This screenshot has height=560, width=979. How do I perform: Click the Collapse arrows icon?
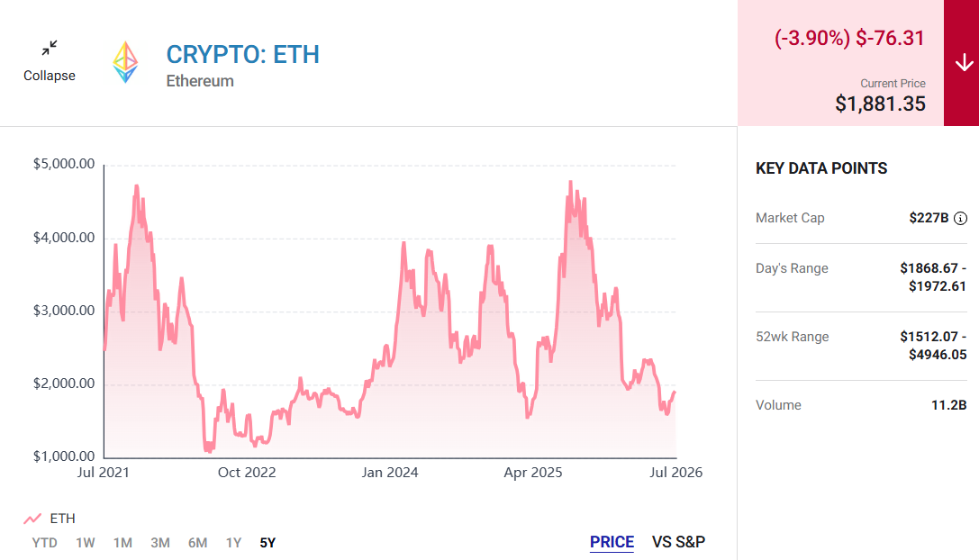click(x=50, y=48)
